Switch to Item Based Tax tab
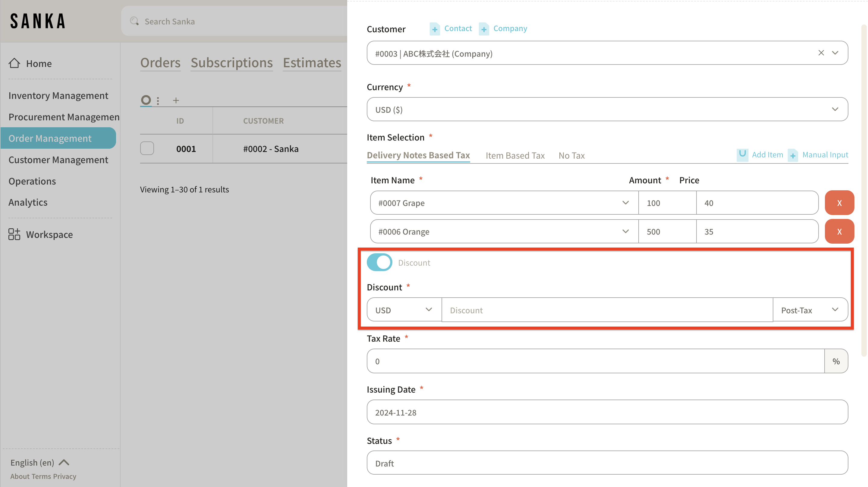 pos(515,155)
